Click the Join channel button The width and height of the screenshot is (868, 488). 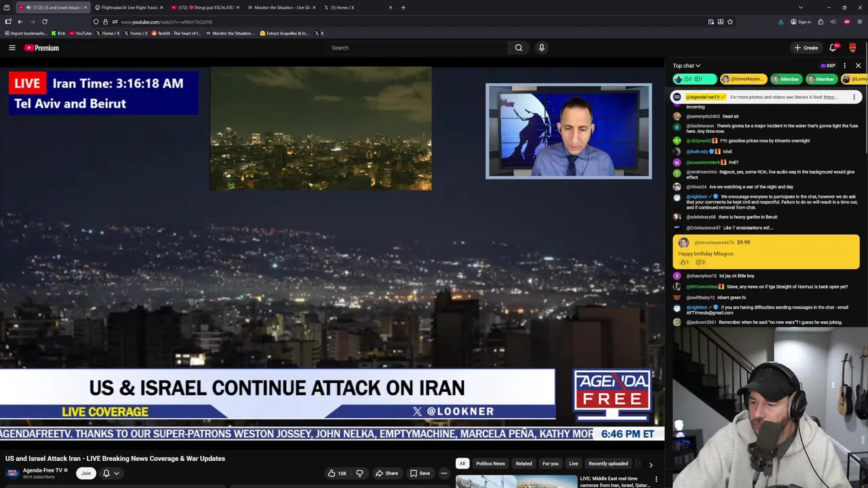point(85,473)
